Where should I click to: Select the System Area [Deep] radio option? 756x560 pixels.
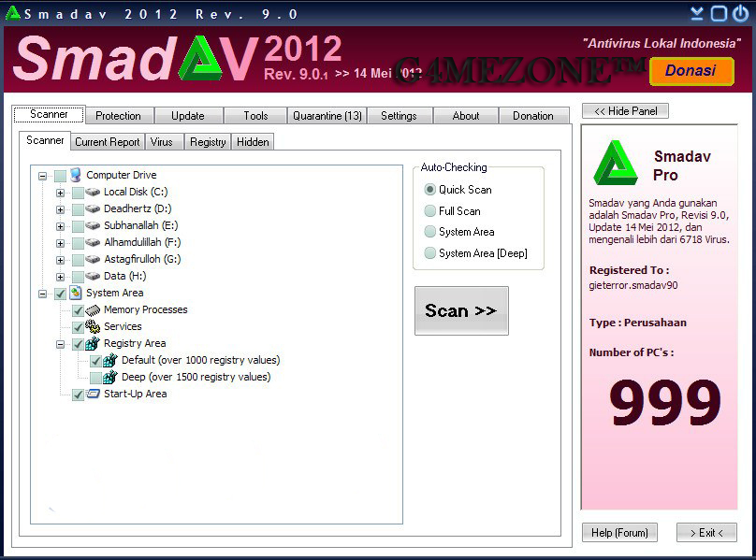tap(429, 252)
